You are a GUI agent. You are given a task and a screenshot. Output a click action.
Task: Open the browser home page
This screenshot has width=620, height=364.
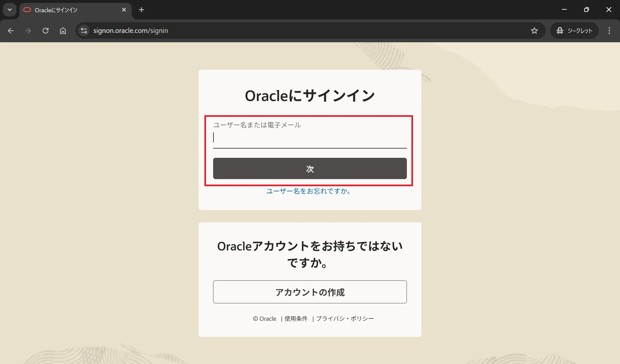coord(63,31)
